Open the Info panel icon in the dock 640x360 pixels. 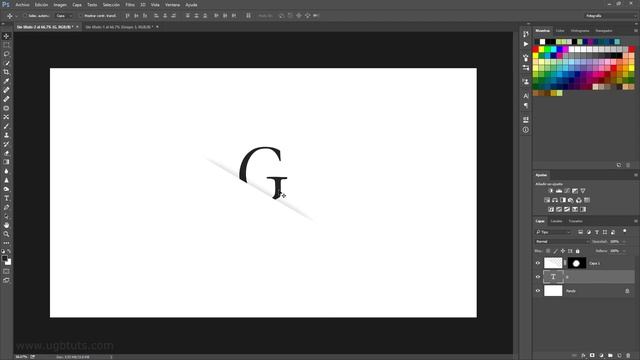coord(526,130)
